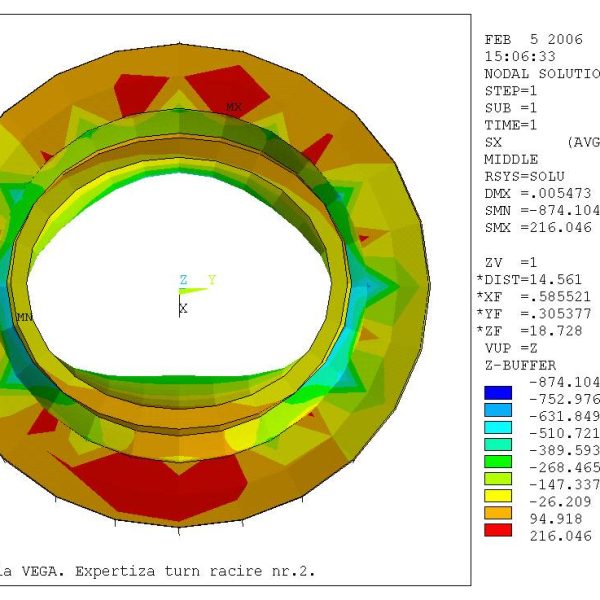This screenshot has width=600, height=600.
Task: Select the NODAL SOLUTION heading text
Action: click(x=541, y=73)
